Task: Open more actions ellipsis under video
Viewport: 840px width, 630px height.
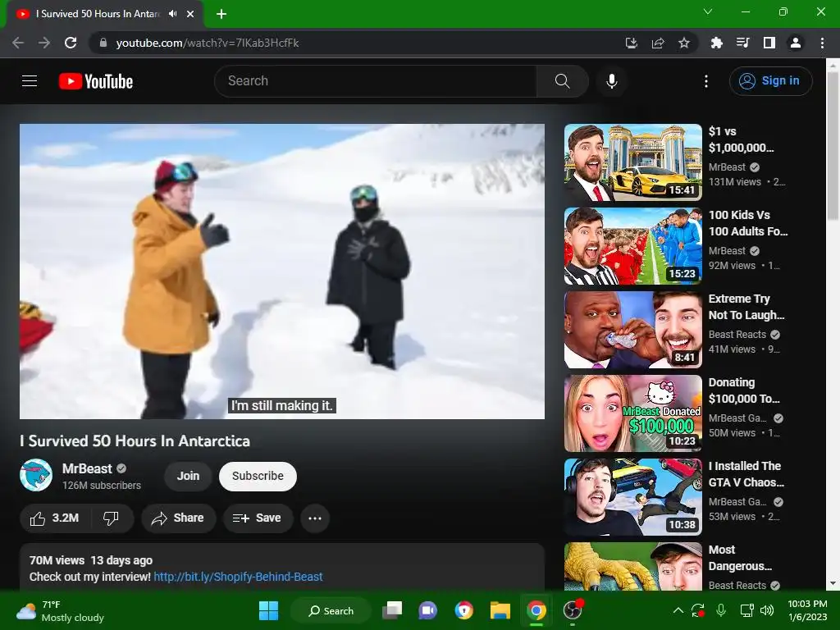Action: pos(314,518)
